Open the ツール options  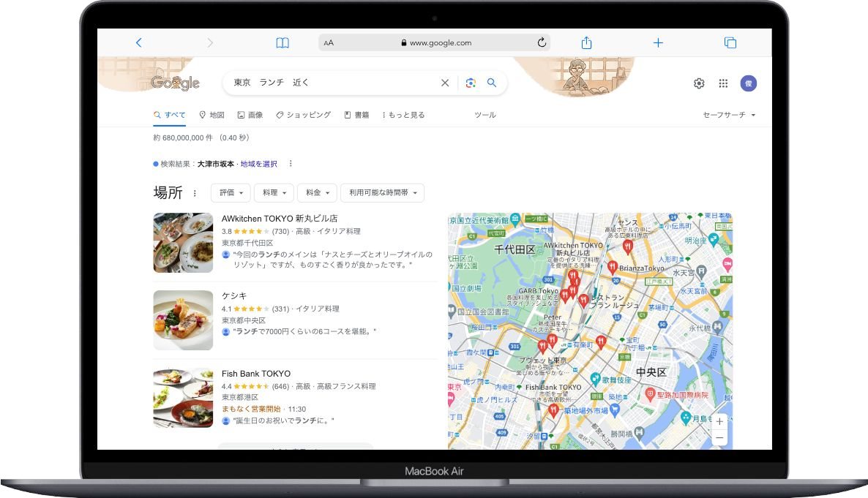coord(485,115)
